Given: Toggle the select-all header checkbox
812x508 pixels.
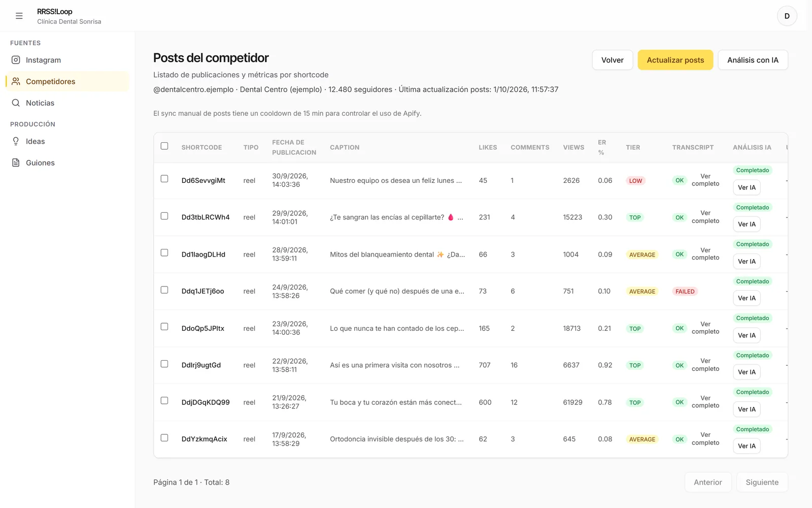Looking at the screenshot, I should tap(164, 146).
